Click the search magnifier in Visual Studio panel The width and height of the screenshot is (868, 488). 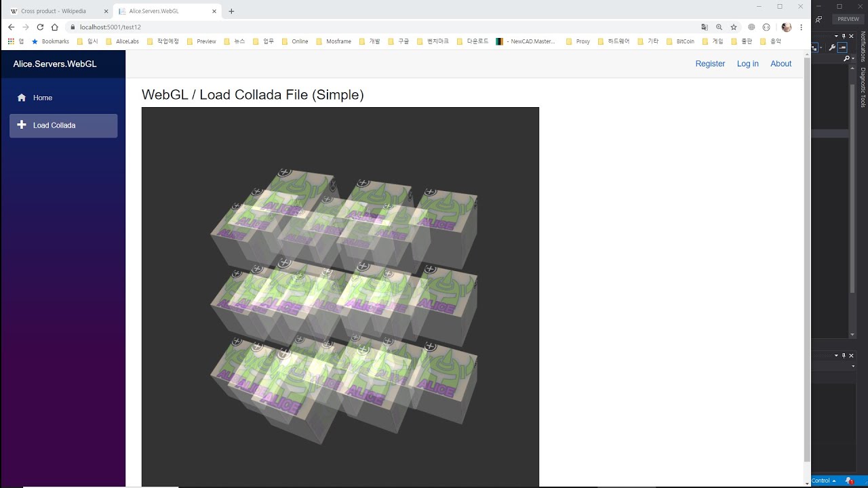click(x=846, y=59)
